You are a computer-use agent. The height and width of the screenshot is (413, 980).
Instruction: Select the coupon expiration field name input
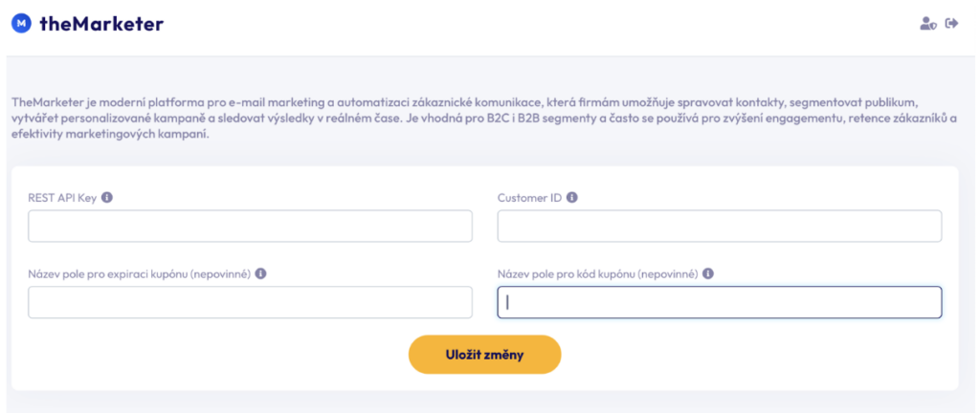pos(250,302)
